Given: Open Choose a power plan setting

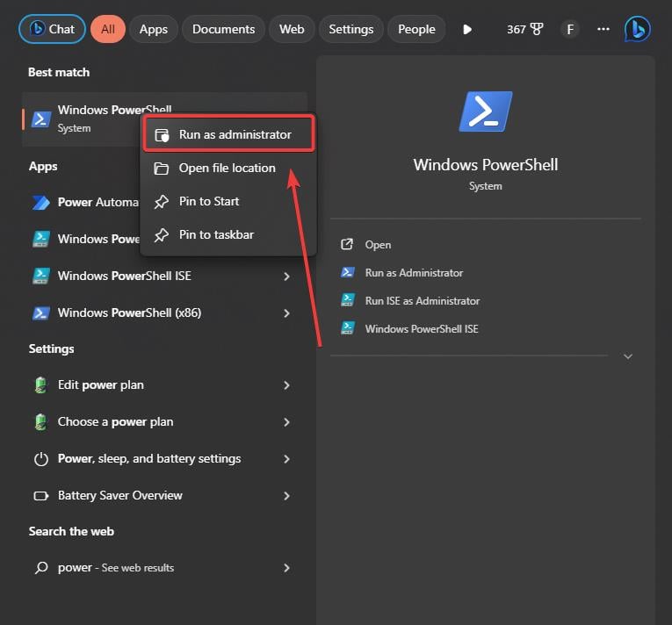Looking at the screenshot, I should pos(165,421).
